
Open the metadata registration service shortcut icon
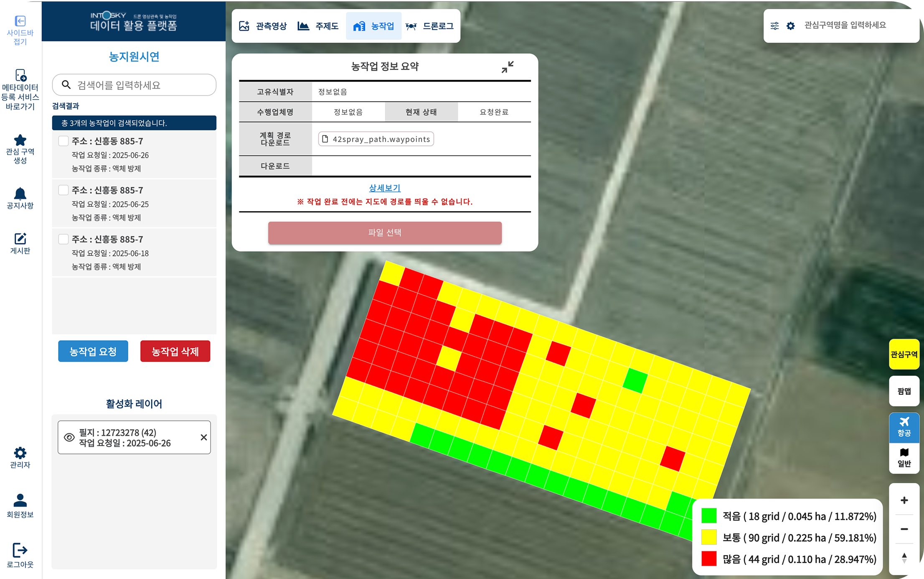point(20,75)
